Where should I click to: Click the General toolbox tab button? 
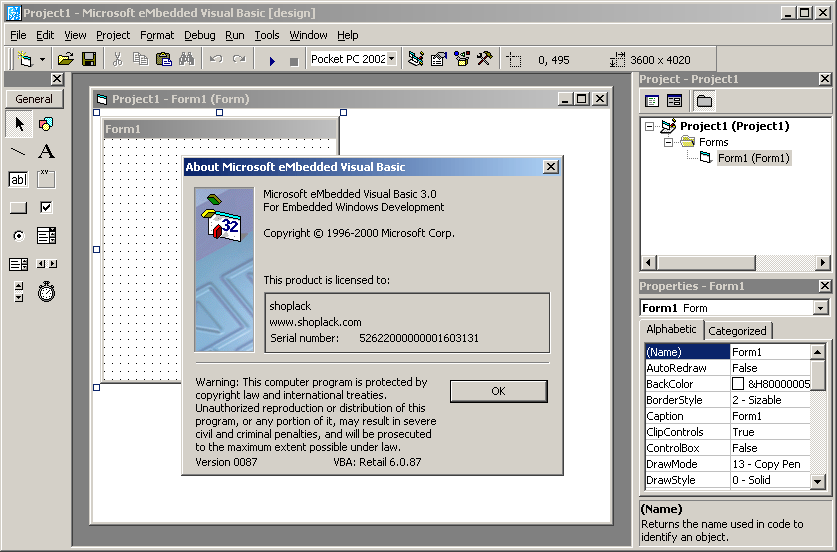(34, 99)
